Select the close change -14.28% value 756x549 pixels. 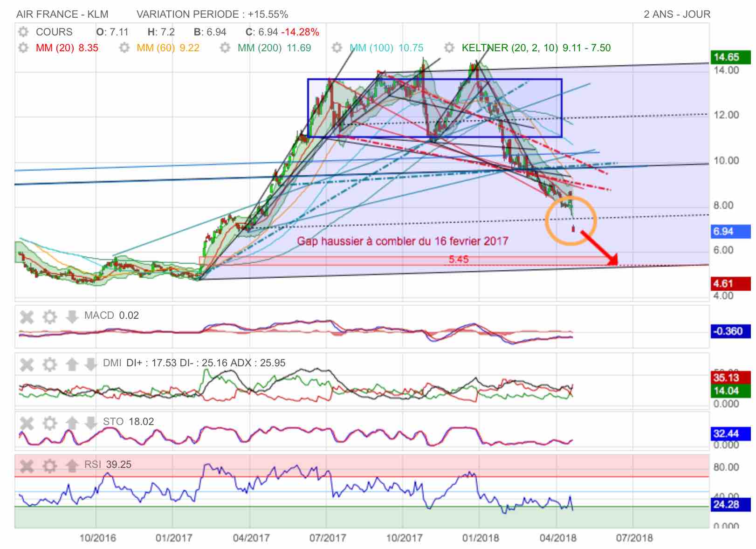(300, 32)
